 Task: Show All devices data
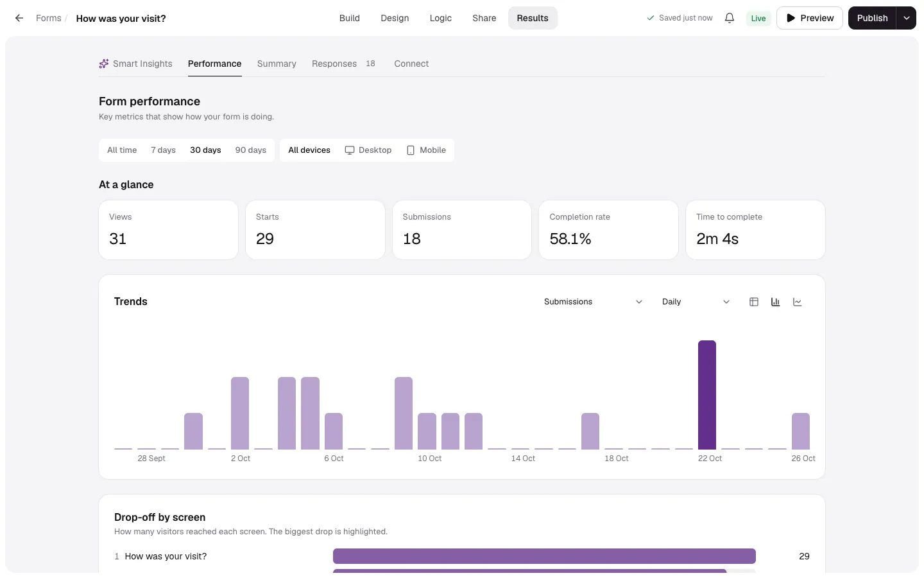[x=309, y=150]
